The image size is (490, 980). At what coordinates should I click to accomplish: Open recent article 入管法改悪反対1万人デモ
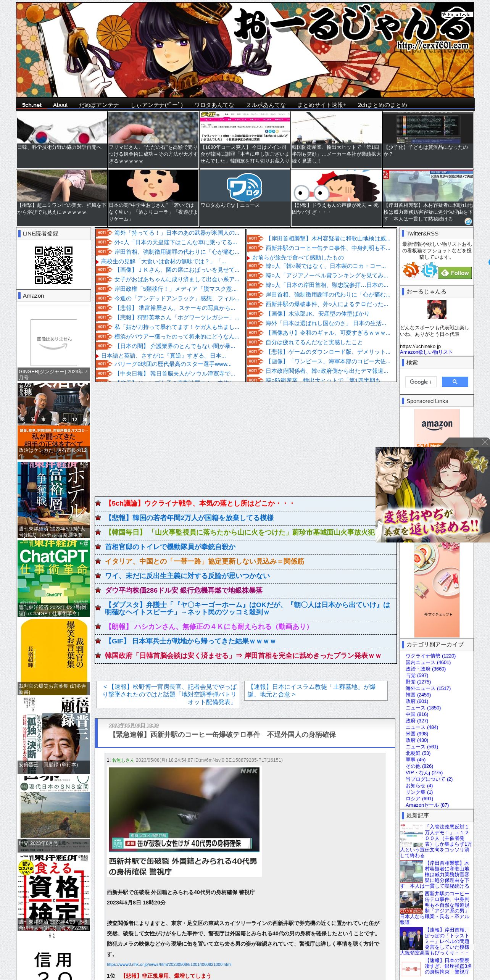[x=436, y=841]
